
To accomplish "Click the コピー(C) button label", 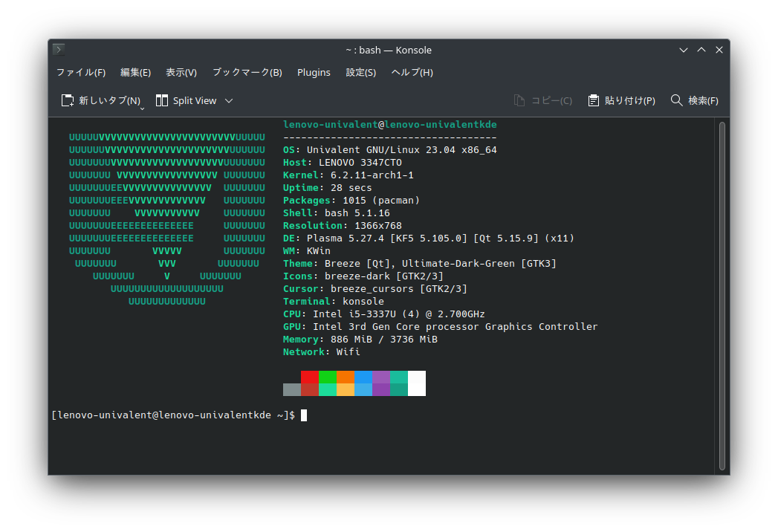I will click(x=551, y=101).
